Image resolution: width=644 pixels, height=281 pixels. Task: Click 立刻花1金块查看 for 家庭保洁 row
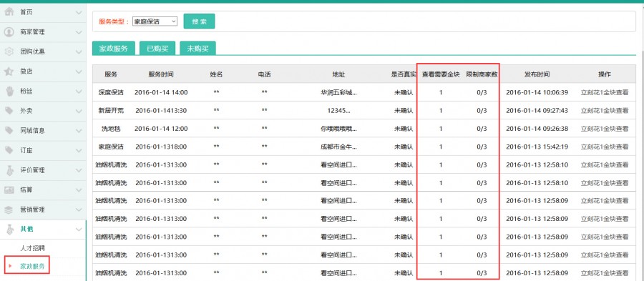point(604,147)
